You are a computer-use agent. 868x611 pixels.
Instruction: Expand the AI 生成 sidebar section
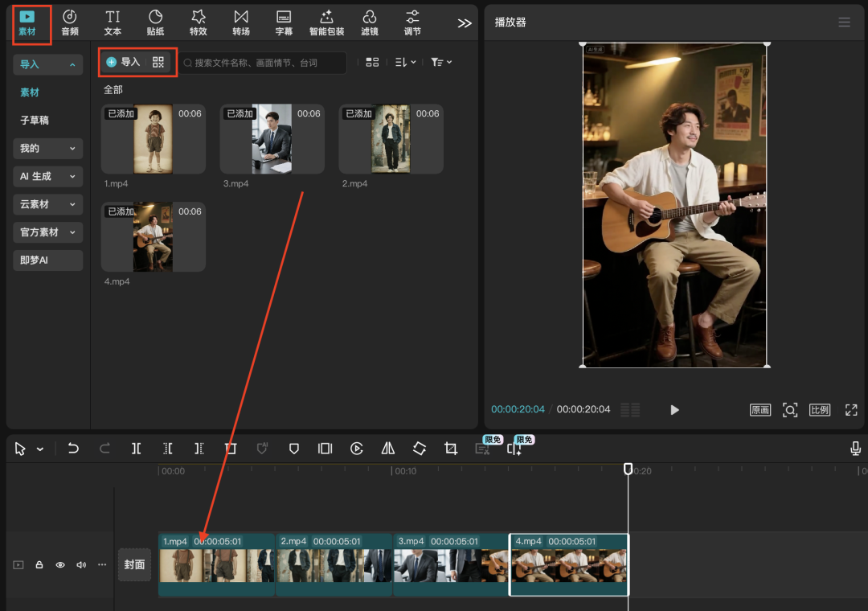coord(48,176)
